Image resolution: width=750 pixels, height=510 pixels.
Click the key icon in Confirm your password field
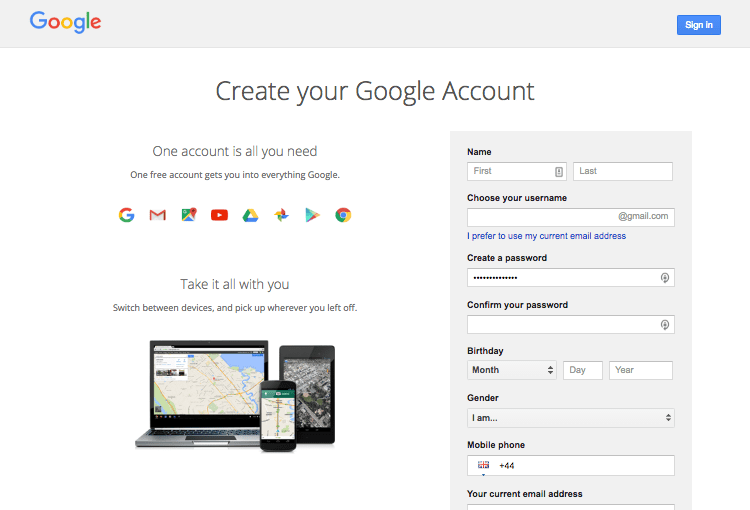point(665,325)
